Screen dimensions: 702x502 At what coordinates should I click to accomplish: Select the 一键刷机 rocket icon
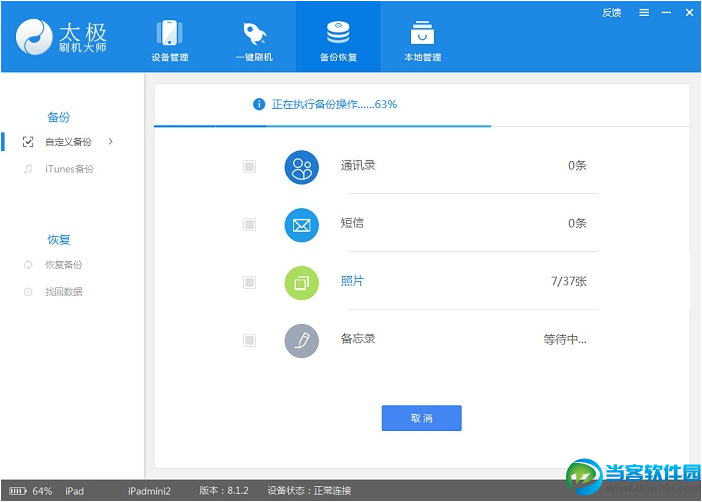(253, 33)
